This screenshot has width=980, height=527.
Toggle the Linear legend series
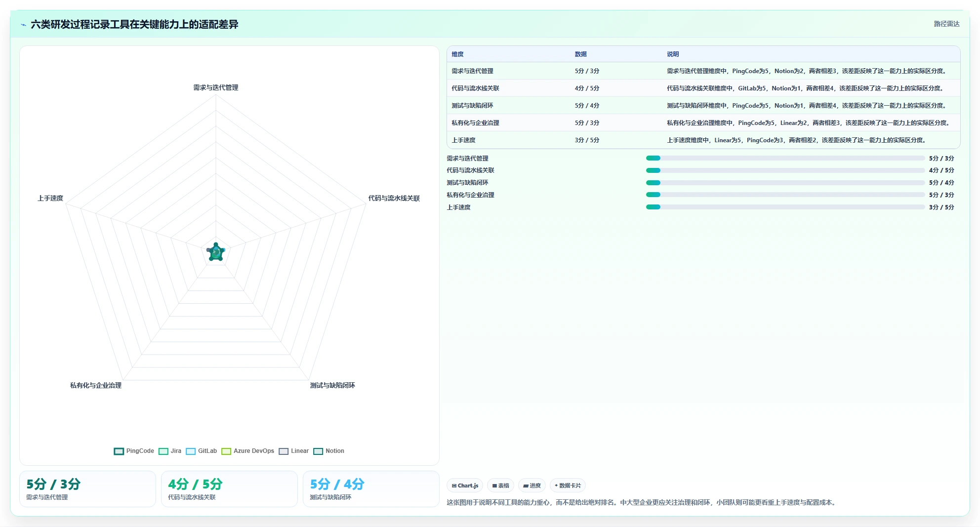click(294, 451)
